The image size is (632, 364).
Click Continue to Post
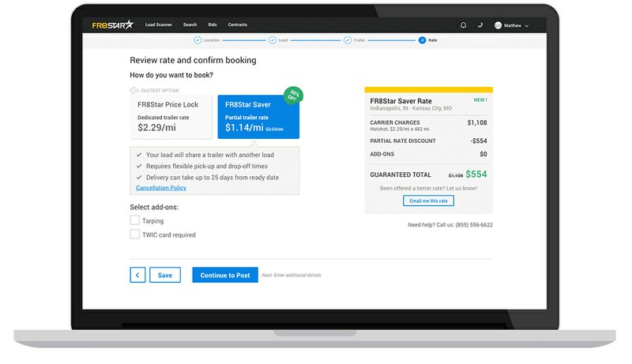click(225, 275)
